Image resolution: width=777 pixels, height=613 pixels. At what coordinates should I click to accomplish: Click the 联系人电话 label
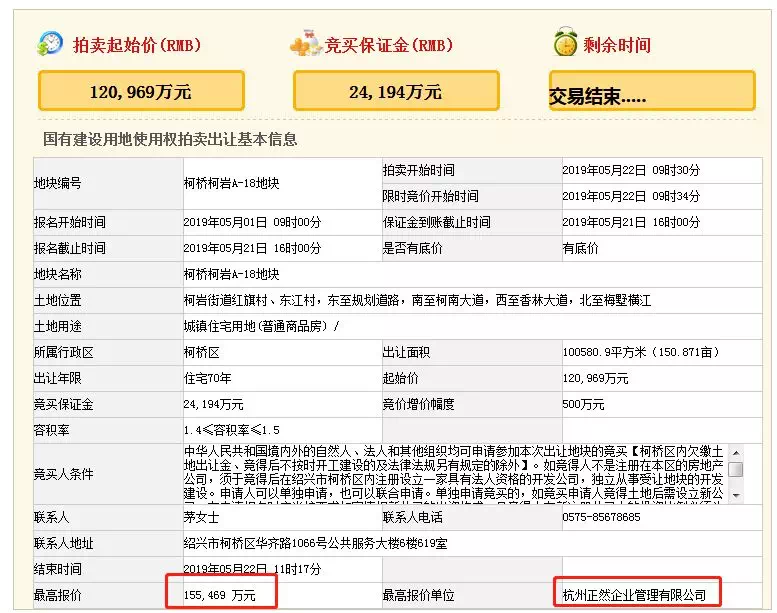[412, 517]
